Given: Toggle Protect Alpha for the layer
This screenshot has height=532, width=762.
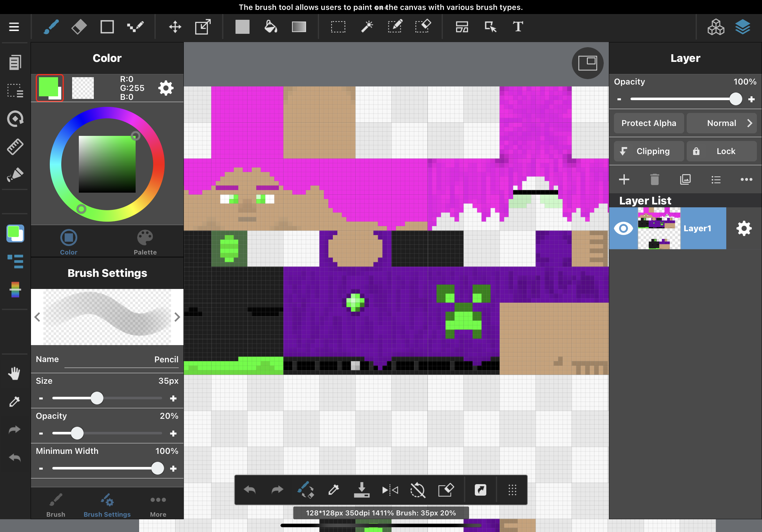Looking at the screenshot, I should [648, 123].
